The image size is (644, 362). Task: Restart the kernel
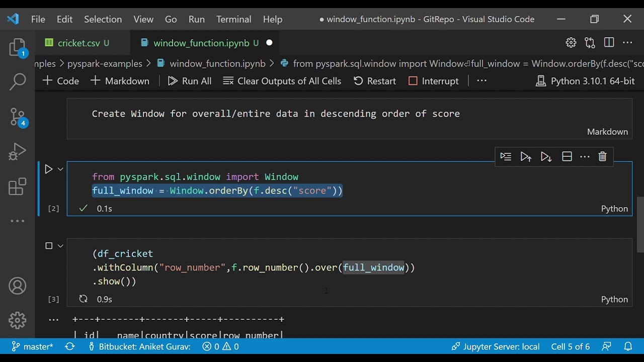[x=375, y=81]
